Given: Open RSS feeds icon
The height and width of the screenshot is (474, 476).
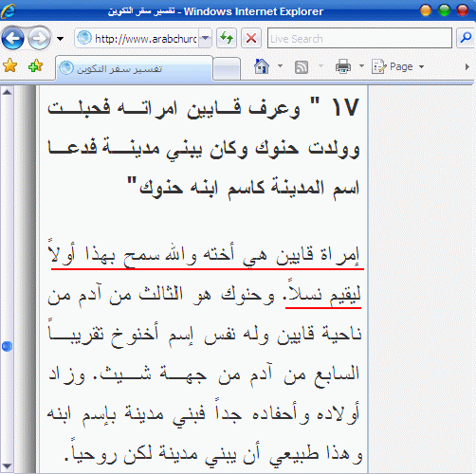Looking at the screenshot, I should (x=302, y=67).
